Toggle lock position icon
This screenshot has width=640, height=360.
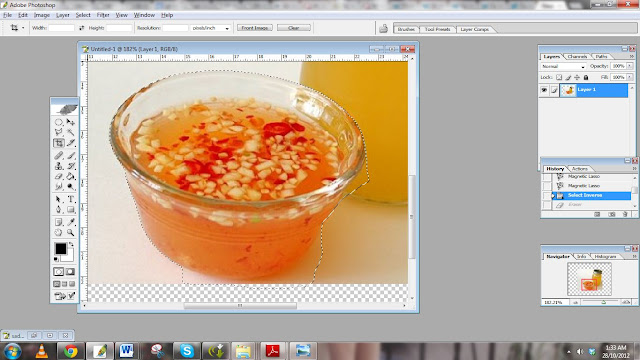point(577,77)
